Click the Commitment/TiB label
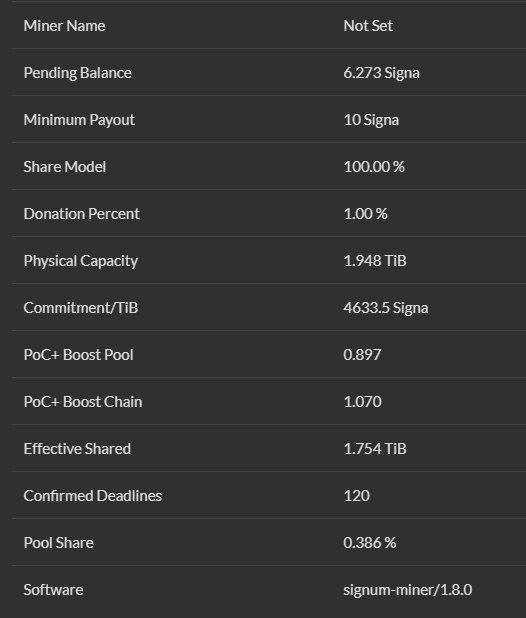 pyautogui.click(x=81, y=308)
